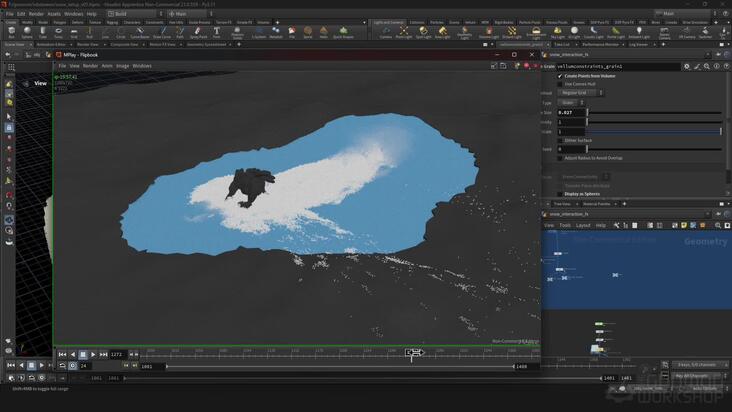Open the channels scope dropdown bottom right

pyautogui.click(x=700, y=364)
